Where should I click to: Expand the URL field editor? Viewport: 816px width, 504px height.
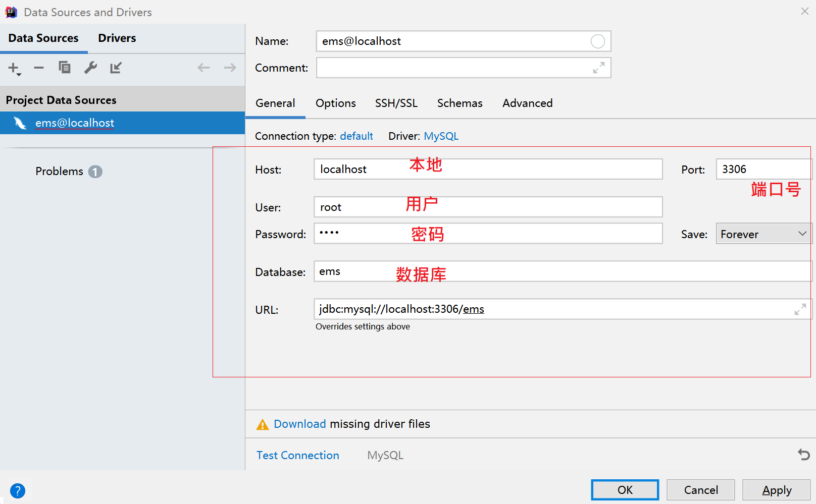[800, 309]
